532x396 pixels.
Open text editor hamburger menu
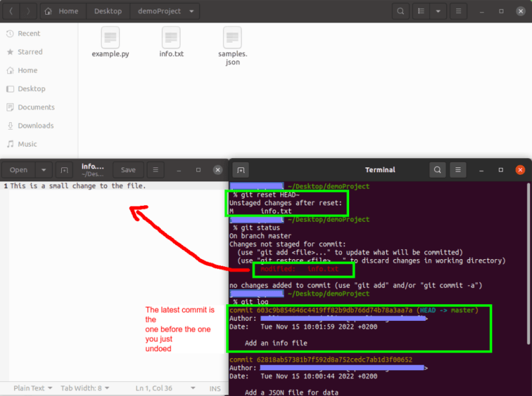[x=156, y=170]
